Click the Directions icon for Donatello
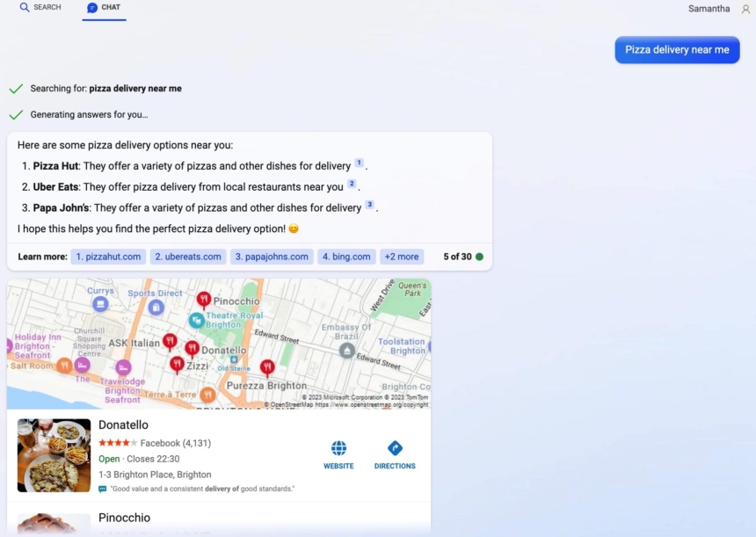 pos(395,448)
